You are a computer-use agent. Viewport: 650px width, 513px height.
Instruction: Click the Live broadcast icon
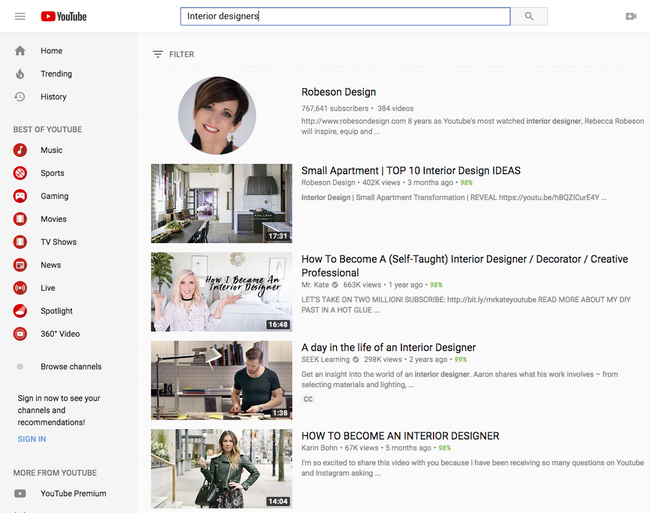pos(20,288)
